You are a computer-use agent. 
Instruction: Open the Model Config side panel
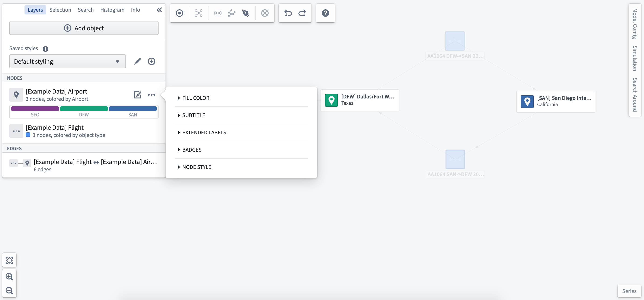635,24
